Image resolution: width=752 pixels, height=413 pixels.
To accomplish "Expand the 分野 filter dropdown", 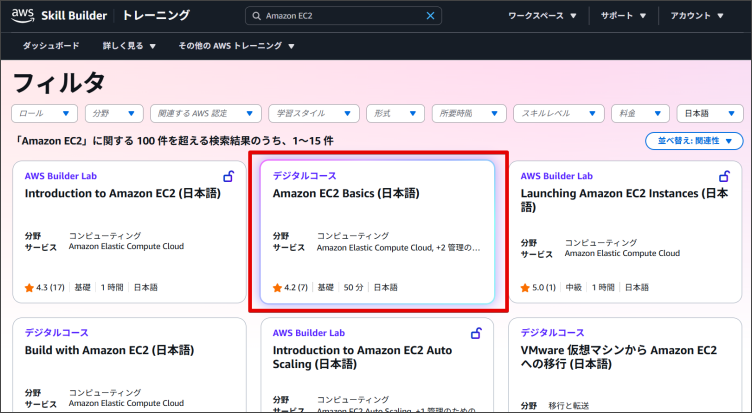I will 114,114.
